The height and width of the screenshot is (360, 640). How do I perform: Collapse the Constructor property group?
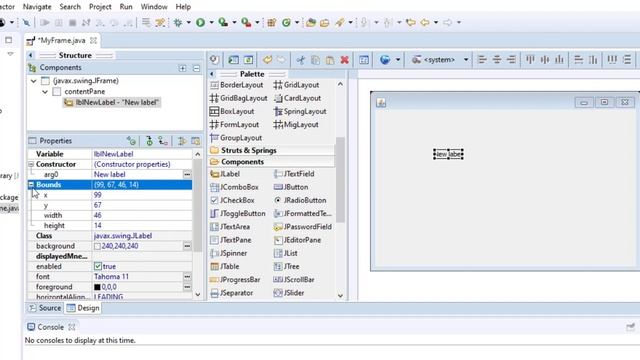(31, 164)
